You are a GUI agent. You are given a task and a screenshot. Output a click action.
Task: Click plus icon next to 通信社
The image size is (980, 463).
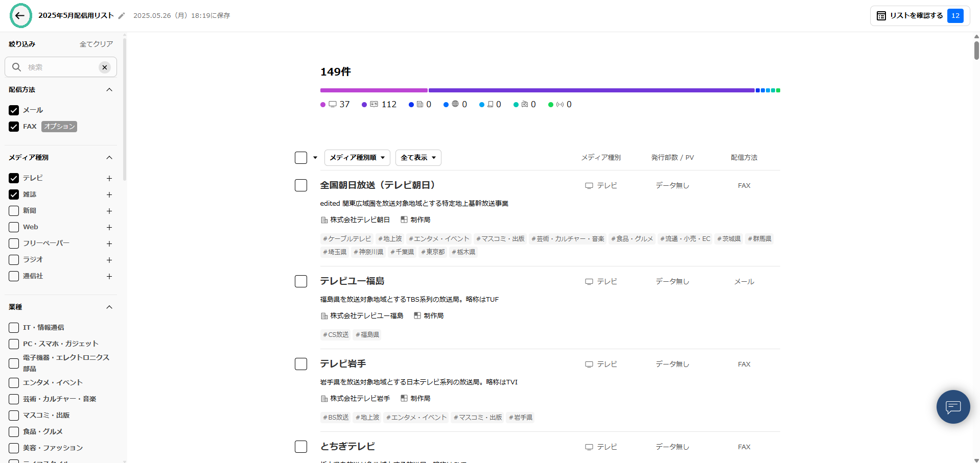109,276
